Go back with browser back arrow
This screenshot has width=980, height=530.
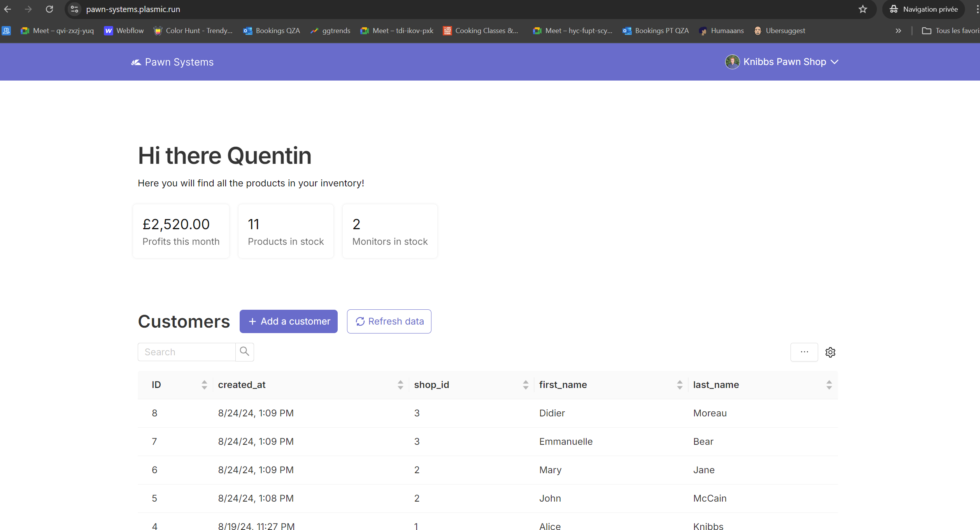(x=8, y=9)
